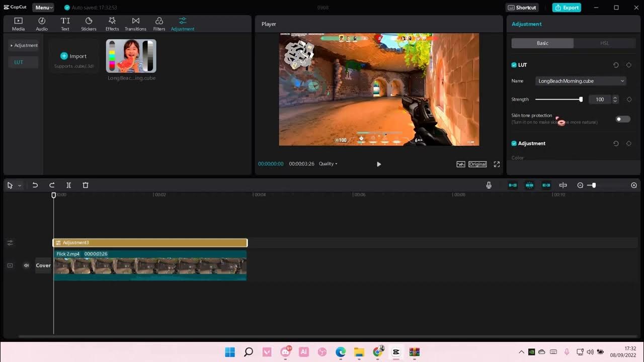Select the LongBeach LUT thumbnail
The height and width of the screenshot is (362, 644).
pos(131,56)
